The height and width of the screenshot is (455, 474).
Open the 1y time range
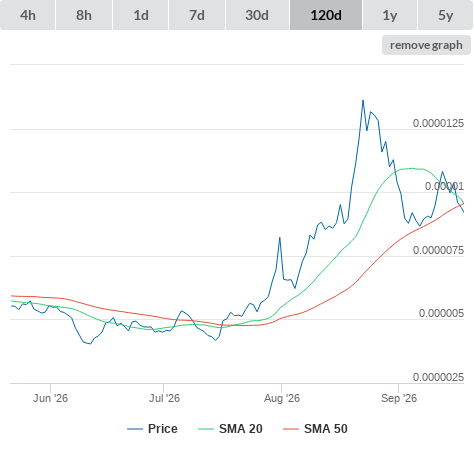coord(390,15)
